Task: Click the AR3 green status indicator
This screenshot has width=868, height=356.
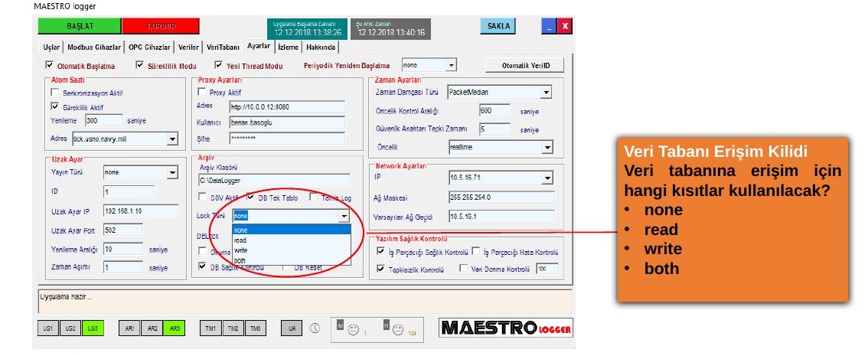Action: (175, 328)
